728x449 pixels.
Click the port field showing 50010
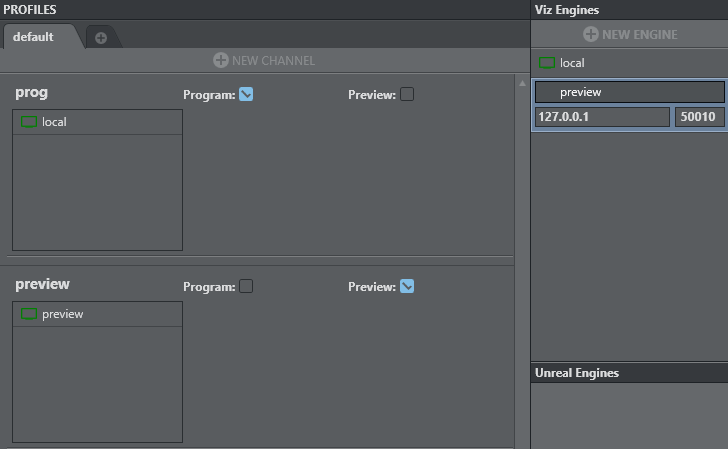pyautogui.click(x=699, y=117)
